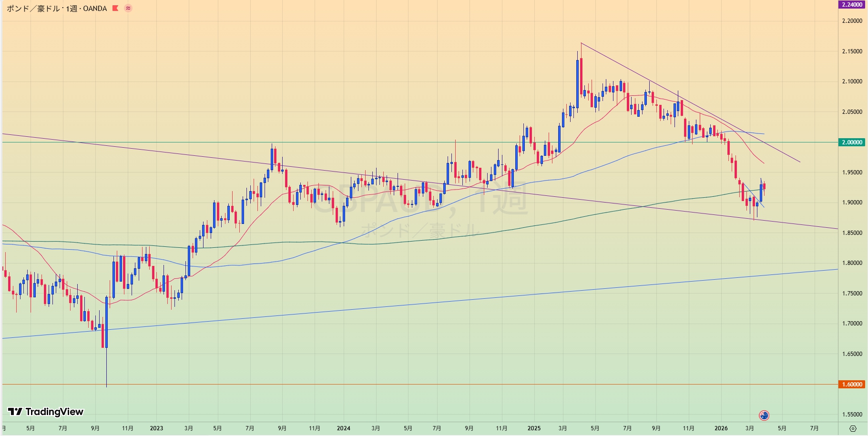The image size is (868, 436).
Task: Select the purple 2.24000 price label
Action: 852,5
